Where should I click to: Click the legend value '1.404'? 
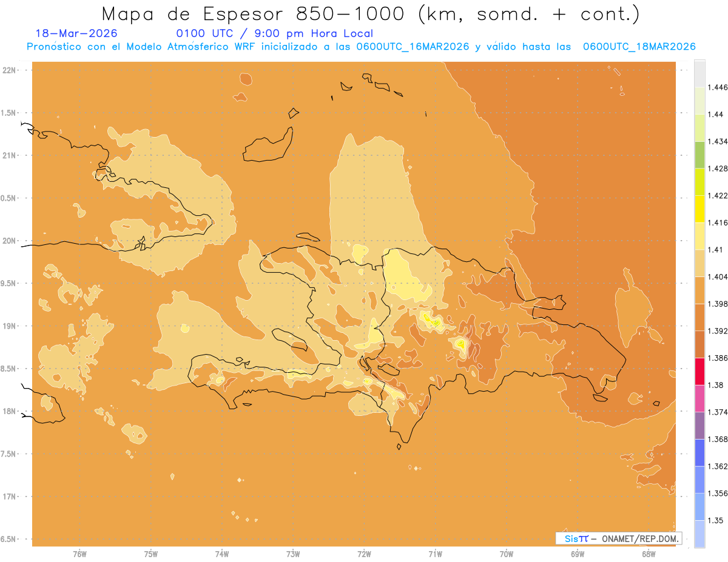[718, 277]
